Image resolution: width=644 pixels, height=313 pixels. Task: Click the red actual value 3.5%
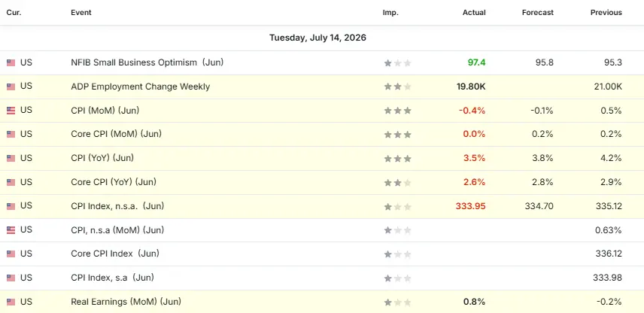click(x=475, y=158)
